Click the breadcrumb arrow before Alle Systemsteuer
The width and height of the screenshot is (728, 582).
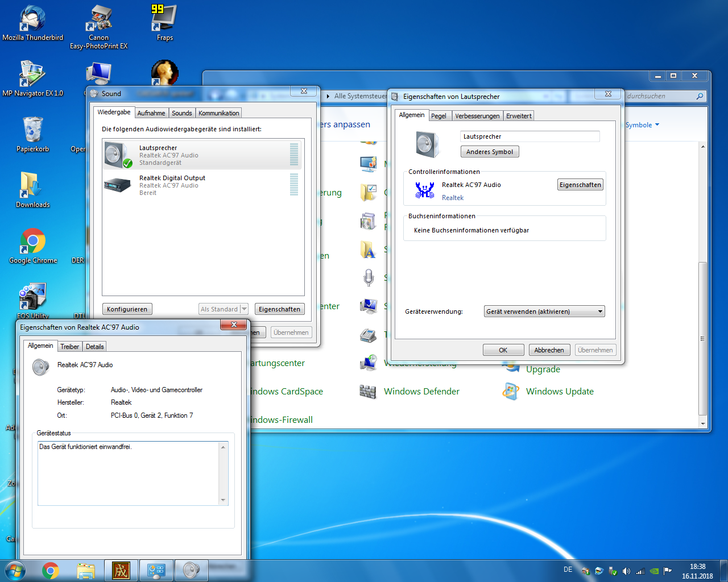(328, 96)
